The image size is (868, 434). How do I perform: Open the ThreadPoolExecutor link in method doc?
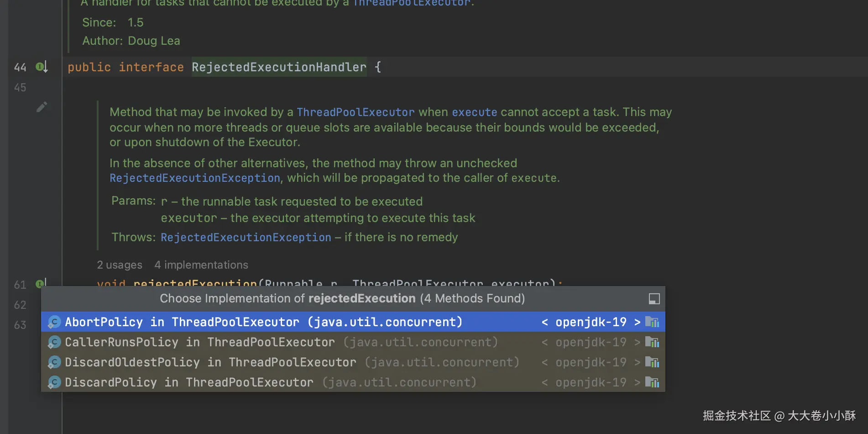(x=356, y=112)
